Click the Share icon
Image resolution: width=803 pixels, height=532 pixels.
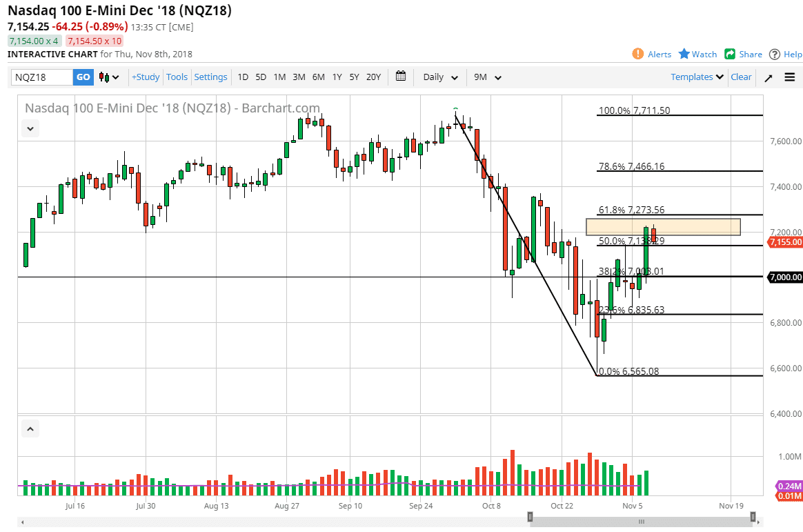pyautogui.click(x=730, y=54)
